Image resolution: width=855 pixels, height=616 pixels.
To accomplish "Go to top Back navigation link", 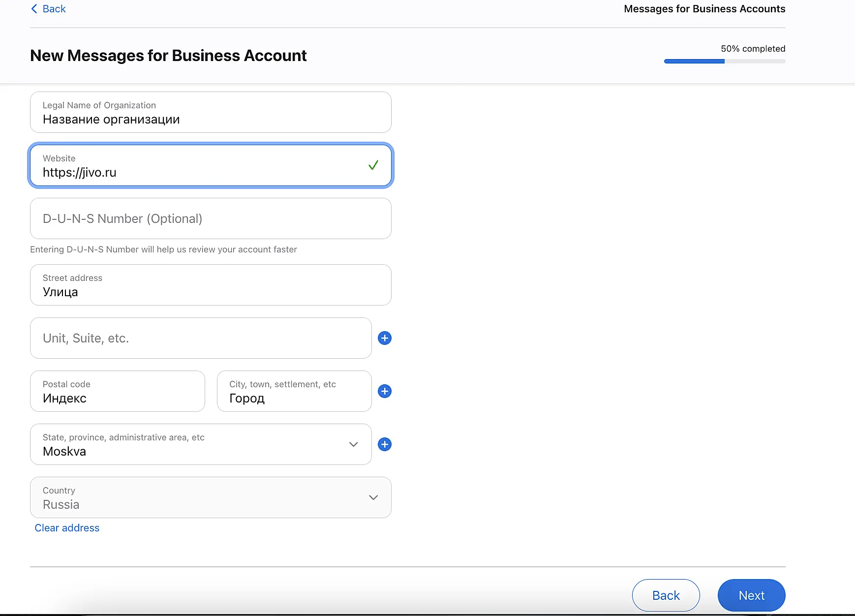I will pyautogui.click(x=54, y=9).
